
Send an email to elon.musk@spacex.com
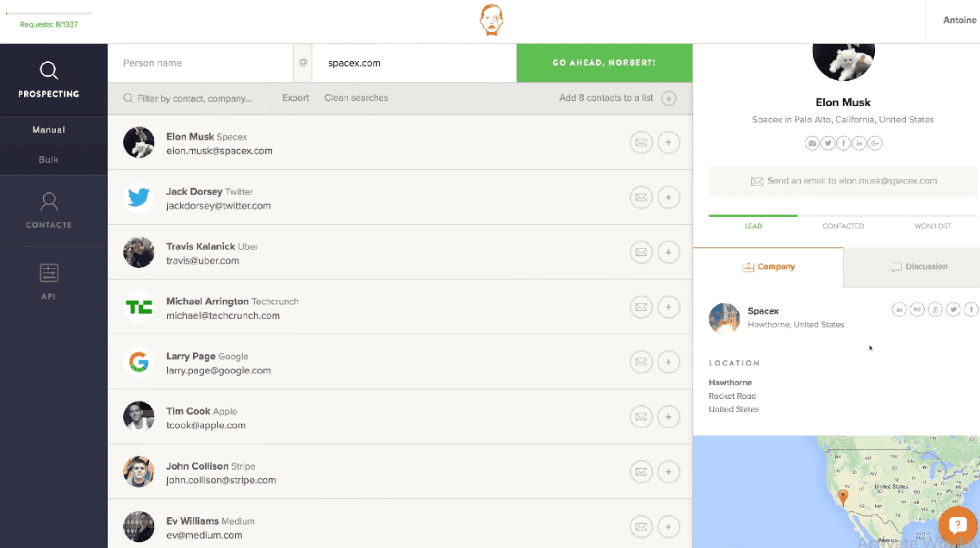click(843, 182)
